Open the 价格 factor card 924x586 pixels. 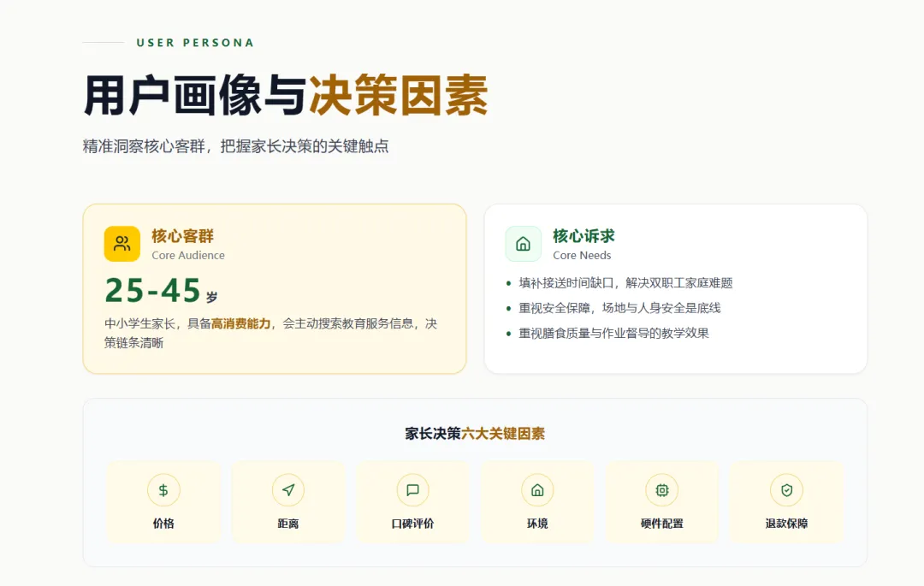(x=163, y=501)
